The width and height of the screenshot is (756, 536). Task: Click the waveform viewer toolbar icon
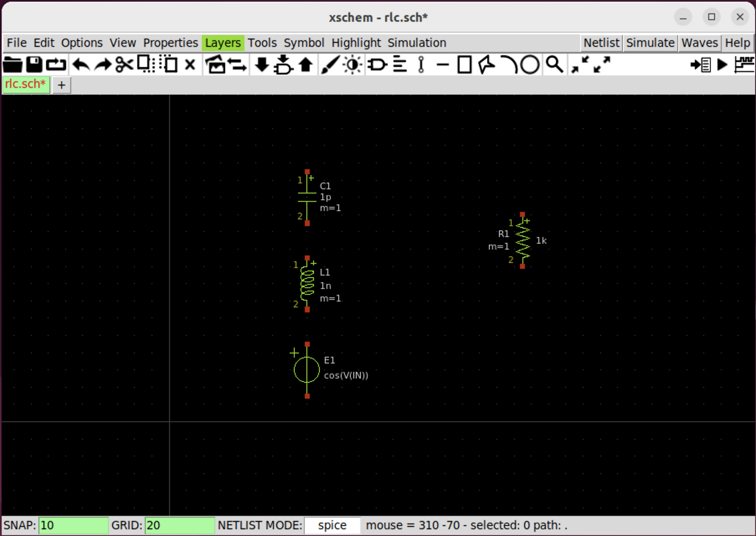(x=744, y=65)
